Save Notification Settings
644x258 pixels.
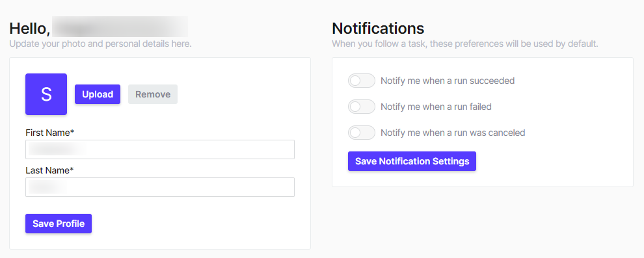pyautogui.click(x=412, y=161)
